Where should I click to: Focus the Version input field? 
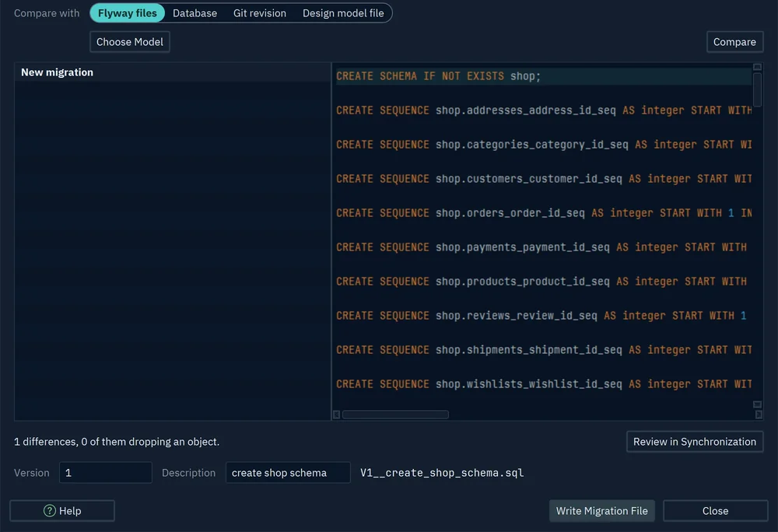coord(106,473)
